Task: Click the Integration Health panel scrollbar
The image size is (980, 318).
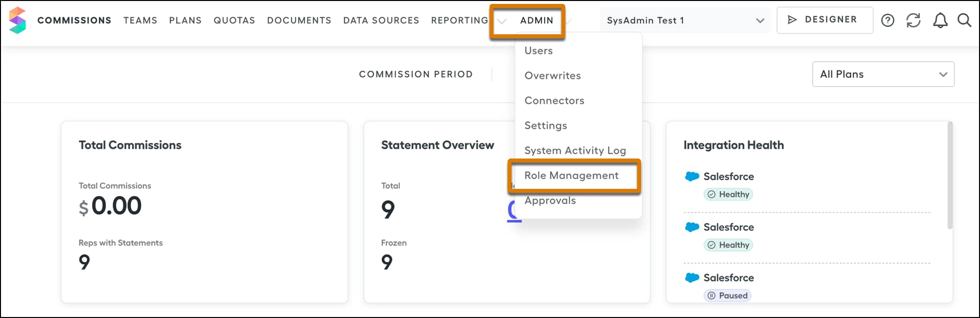Action: tap(950, 175)
